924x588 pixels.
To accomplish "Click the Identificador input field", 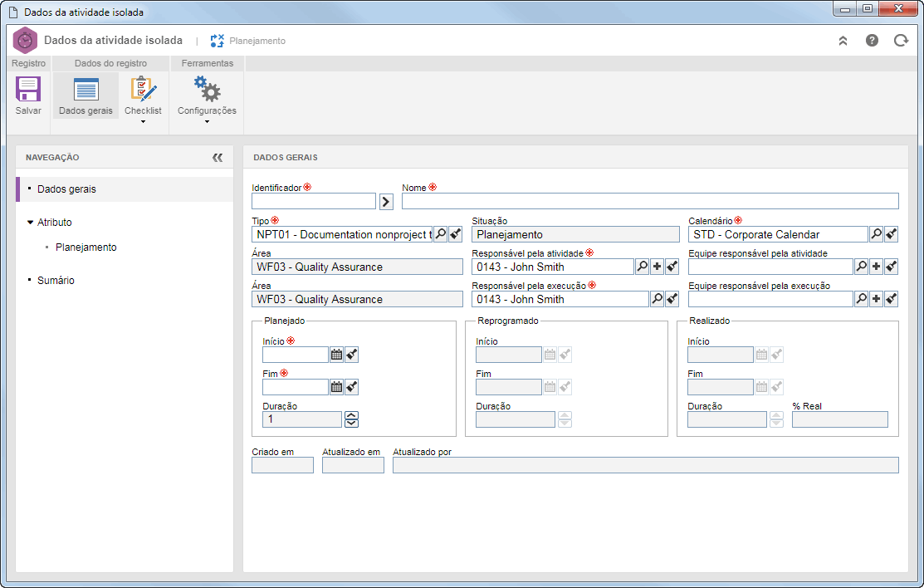I will tap(314, 202).
